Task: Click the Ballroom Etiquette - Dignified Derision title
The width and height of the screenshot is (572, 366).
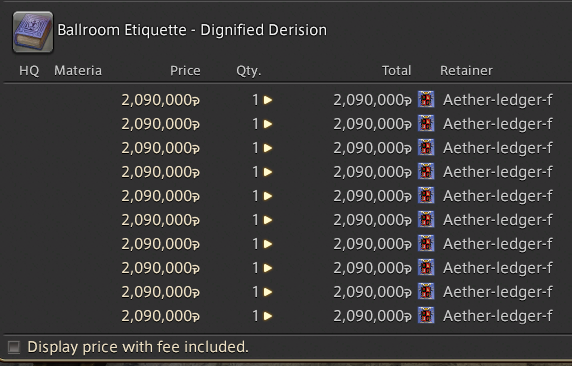Action: 192,30
